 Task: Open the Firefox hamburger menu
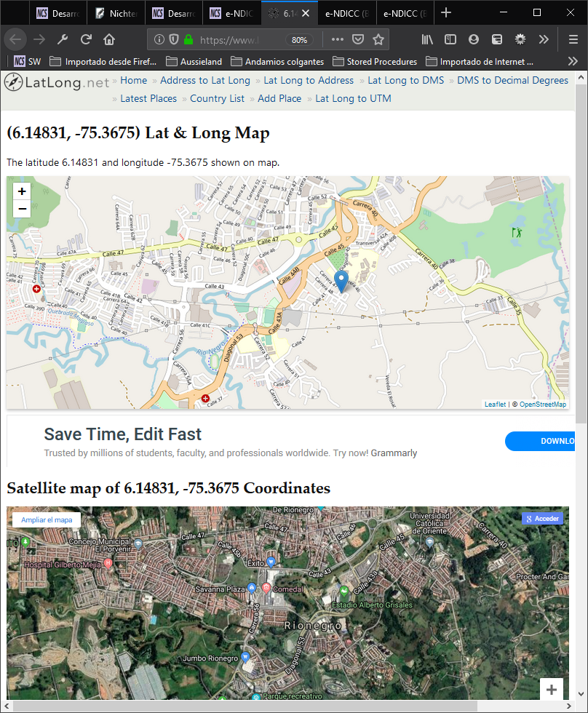[573, 39]
